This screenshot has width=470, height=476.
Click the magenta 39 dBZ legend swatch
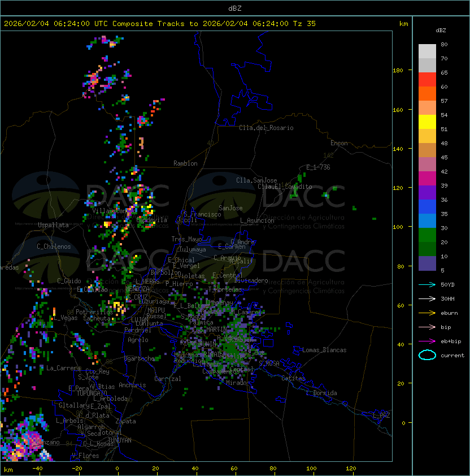(x=427, y=179)
